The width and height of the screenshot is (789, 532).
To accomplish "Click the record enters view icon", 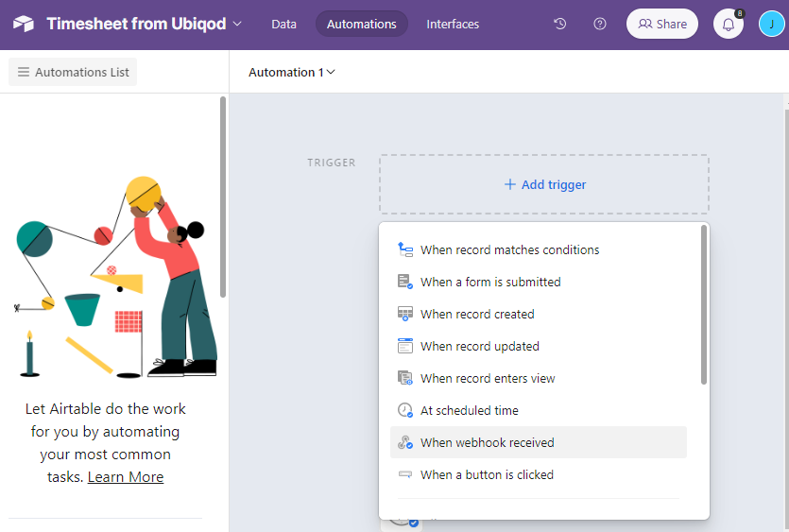I will pos(405,378).
